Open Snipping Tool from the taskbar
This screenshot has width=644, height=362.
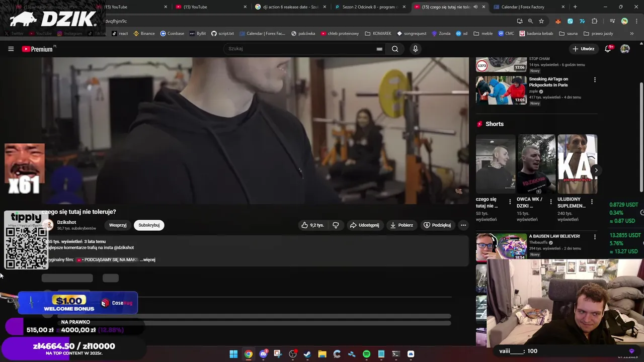(x=278, y=354)
